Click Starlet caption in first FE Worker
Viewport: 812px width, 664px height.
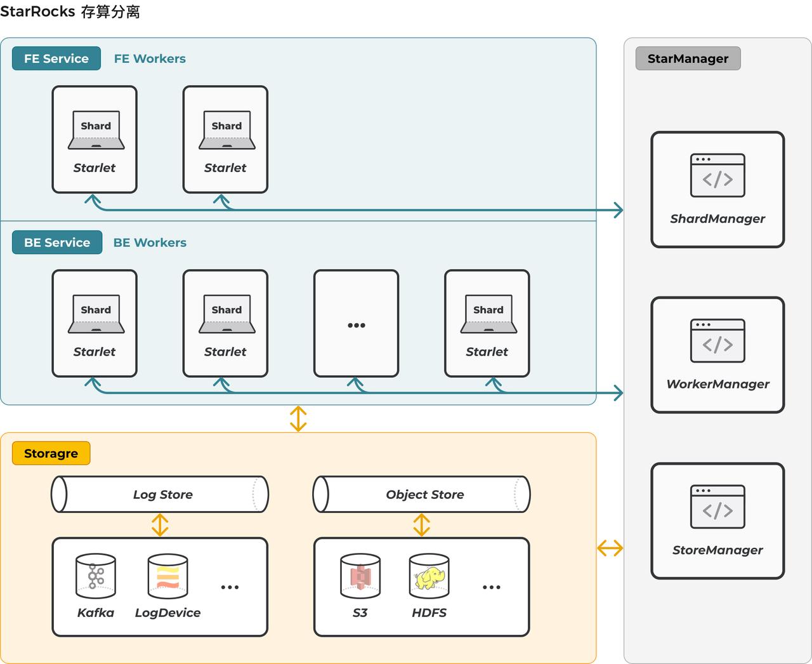[x=95, y=168]
